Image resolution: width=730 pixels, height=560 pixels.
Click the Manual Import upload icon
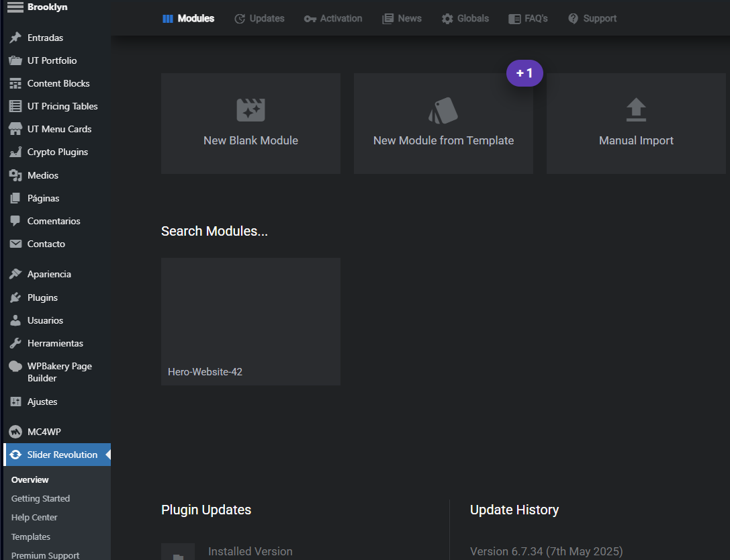click(x=635, y=109)
